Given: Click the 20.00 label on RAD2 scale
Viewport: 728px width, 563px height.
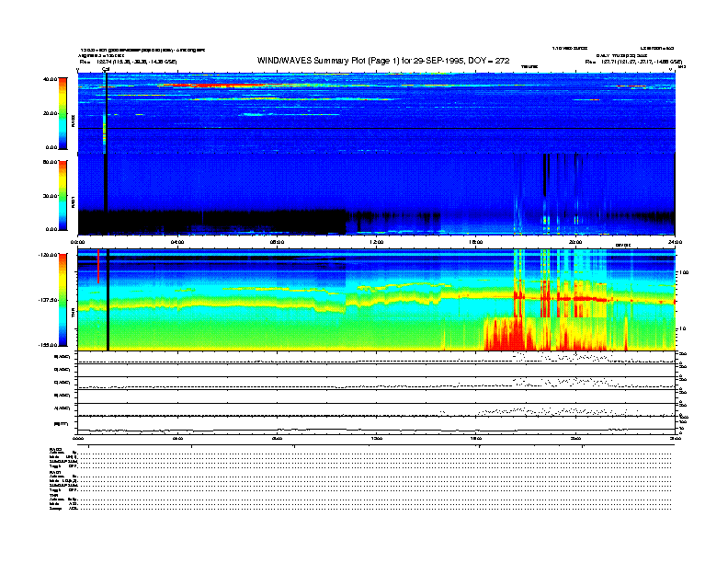Looking at the screenshot, I should coord(51,113).
